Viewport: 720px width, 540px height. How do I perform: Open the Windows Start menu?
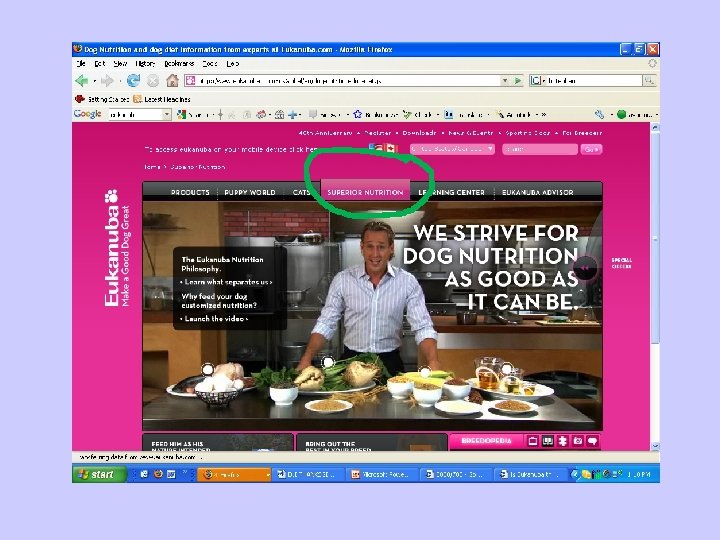click(100, 474)
